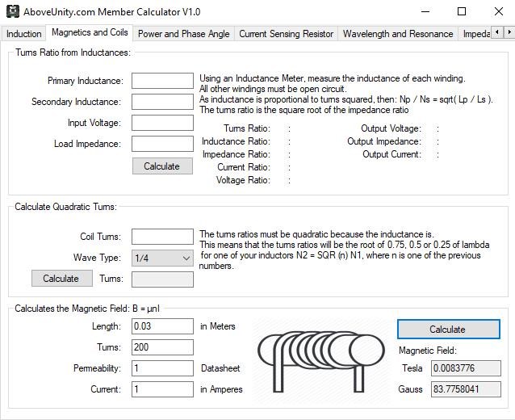Select the Tesla result 0.0083776
Image resolution: width=515 pixels, height=420 pixels.
tap(466, 368)
